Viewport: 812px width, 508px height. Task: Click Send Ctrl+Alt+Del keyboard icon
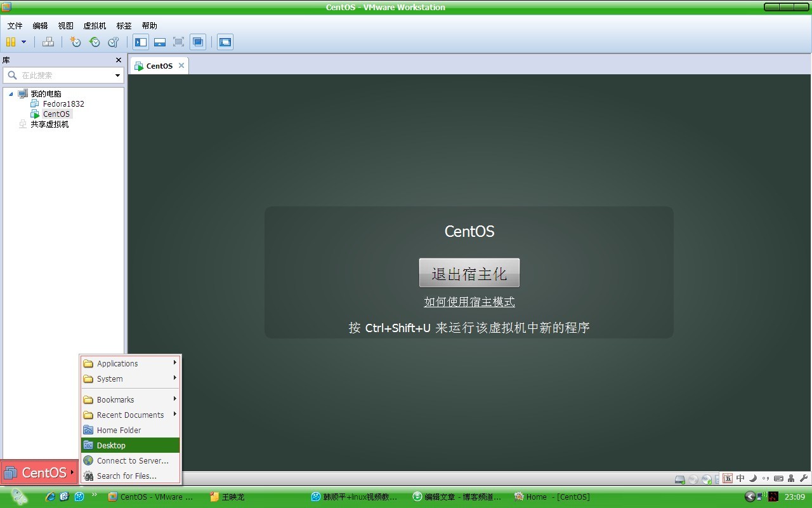coord(48,42)
